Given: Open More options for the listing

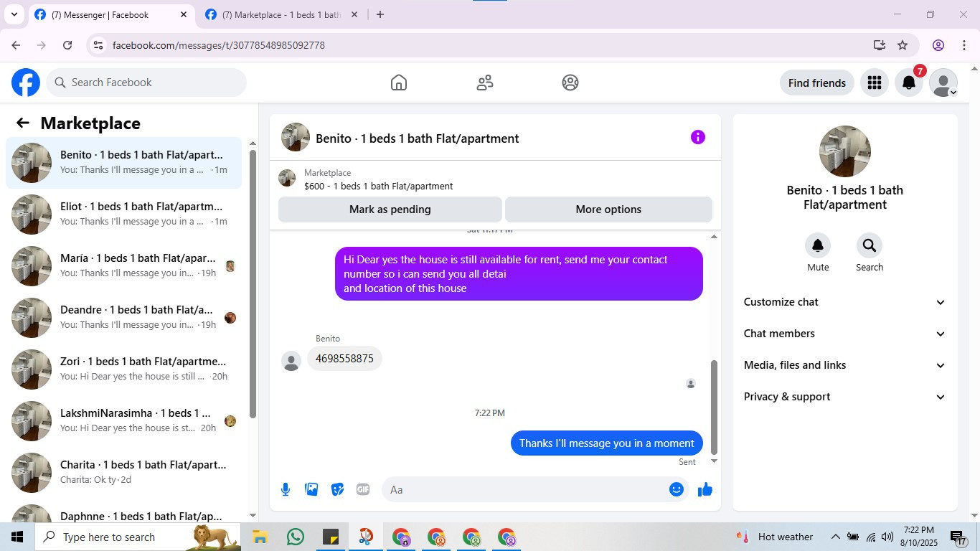Looking at the screenshot, I should click(x=608, y=209).
